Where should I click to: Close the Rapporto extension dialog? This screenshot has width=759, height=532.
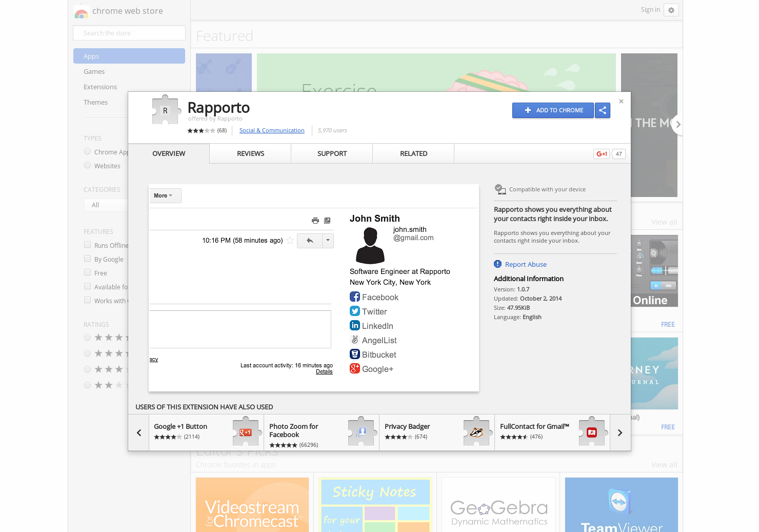click(x=621, y=102)
